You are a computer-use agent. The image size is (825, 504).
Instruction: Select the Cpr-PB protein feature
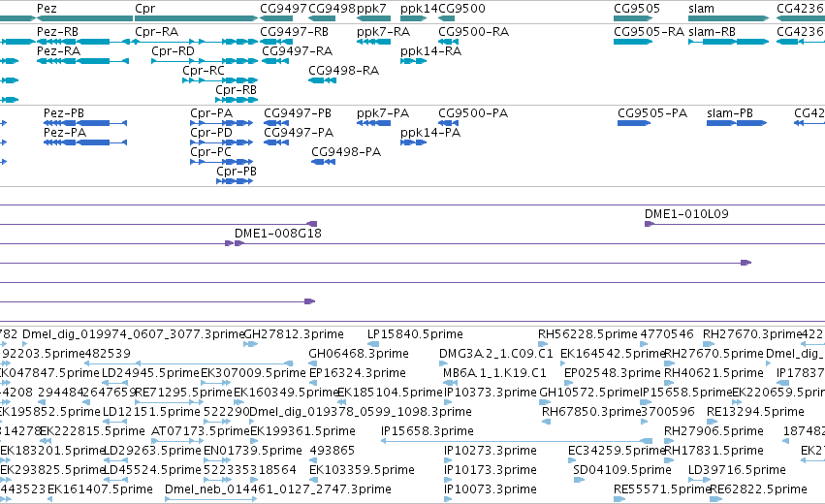click(x=235, y=181)
